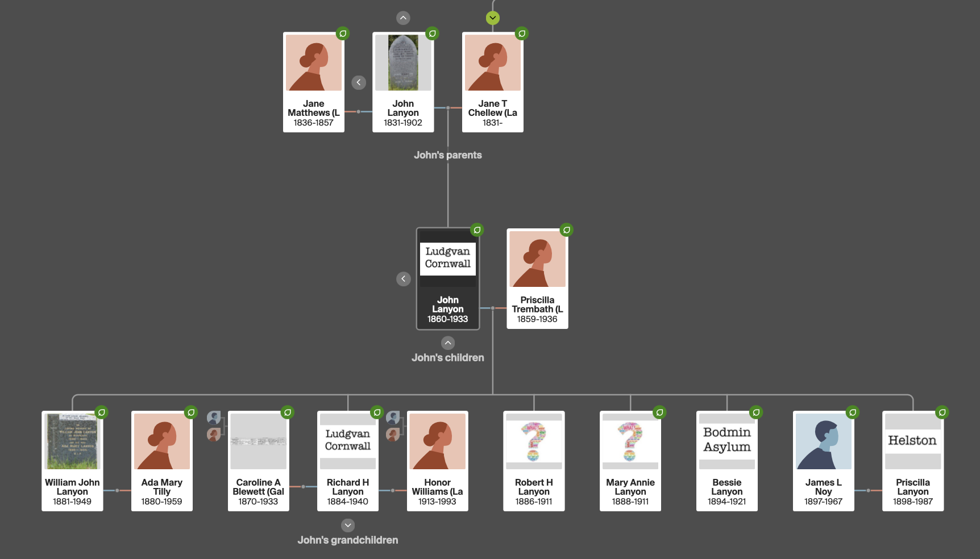Click the leaf hint on Bessie Lanyon
The width and height of the screenshot is (980, 559).
pos(756,412)
